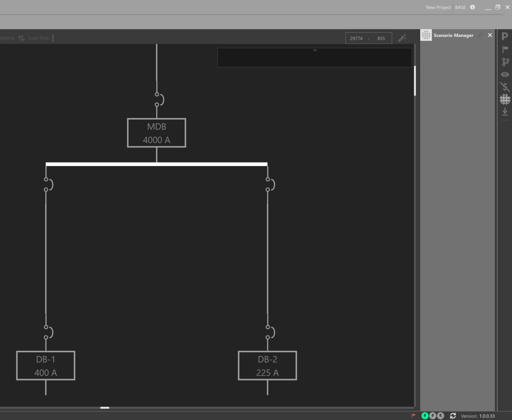Screen dimensions: 512x420
Task: Select the magic wand icon on the toolbar
Action: 402,38
